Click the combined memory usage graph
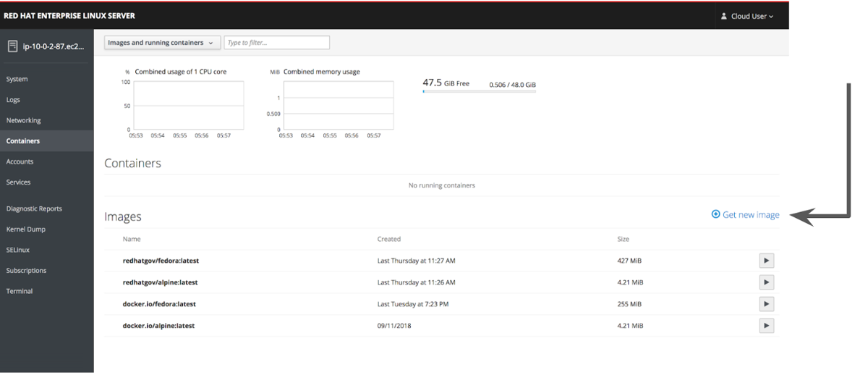Screen dimensions: 868x375 (339, 106)
